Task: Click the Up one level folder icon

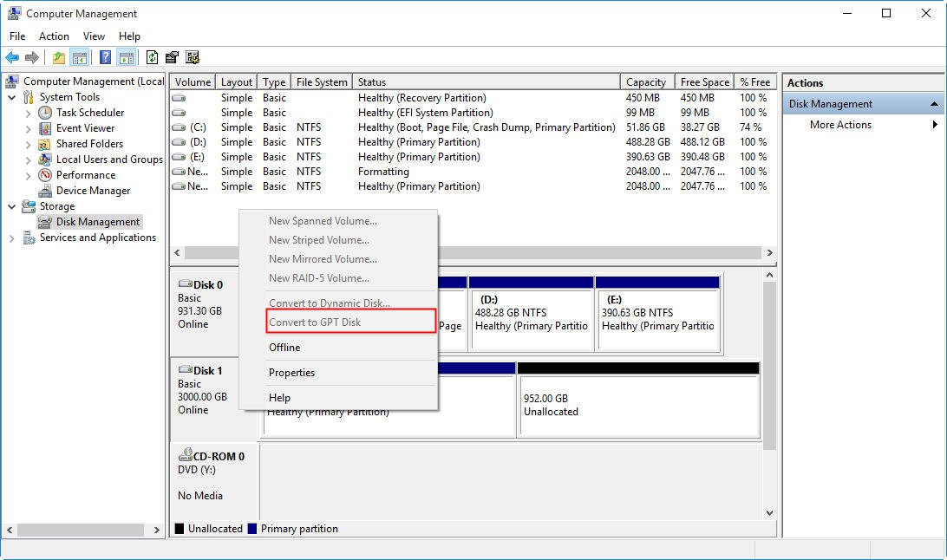Action: (x=59, y=57)
